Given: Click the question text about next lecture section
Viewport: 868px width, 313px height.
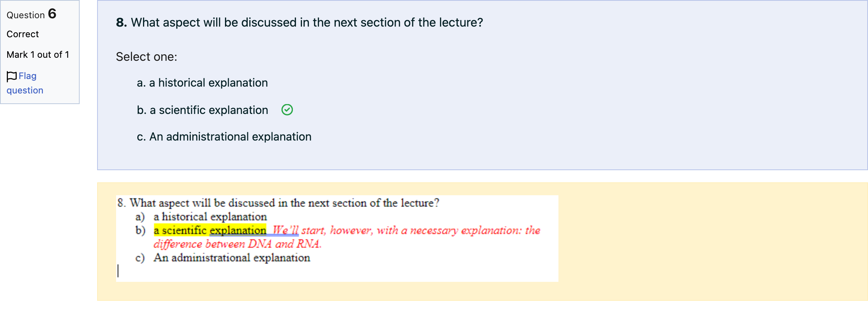Looking at the screenshot, I should 307,22.
